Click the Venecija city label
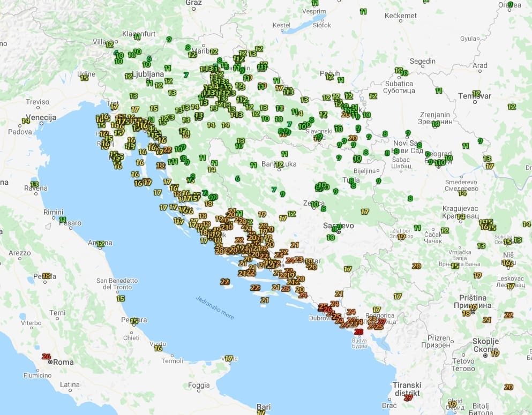Viewport: 532px width, 415px height. pyautogui.click(x=41, y=117)
